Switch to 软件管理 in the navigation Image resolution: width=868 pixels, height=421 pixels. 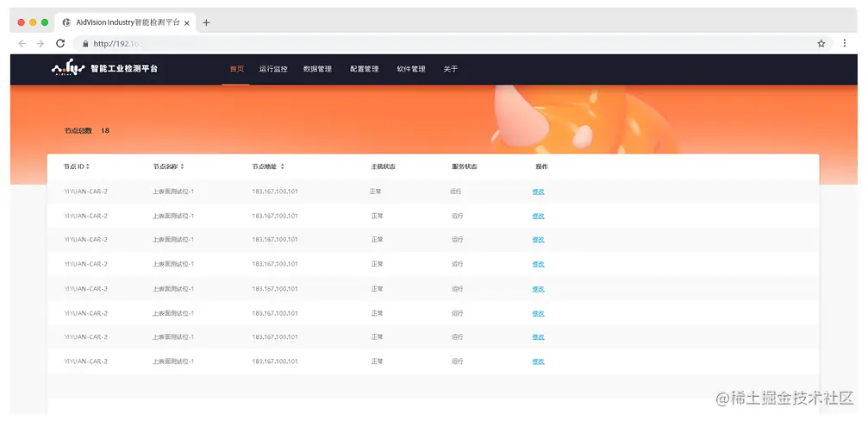pyautogui.click(x=411, y=69)
